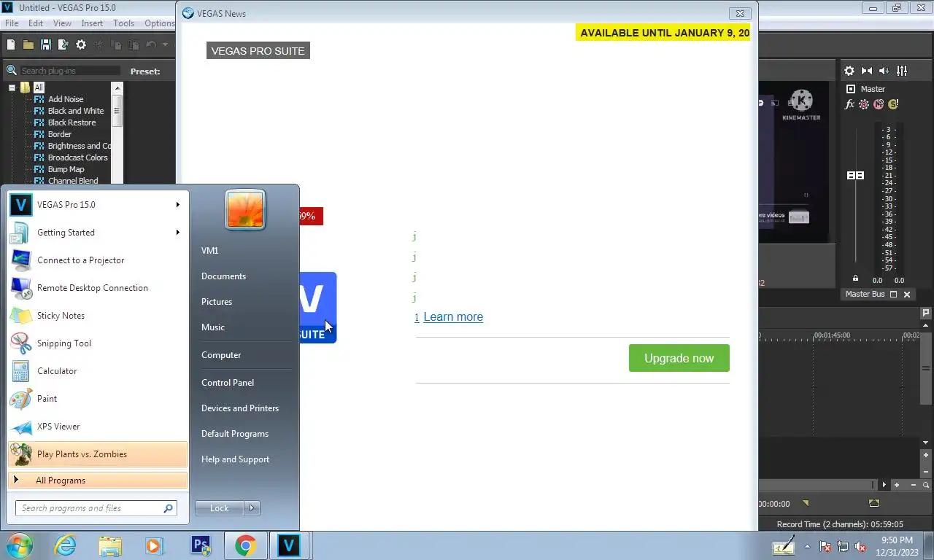934x560 pixels.
Task: Expand All Programs
Action: (x=98, y=481)
